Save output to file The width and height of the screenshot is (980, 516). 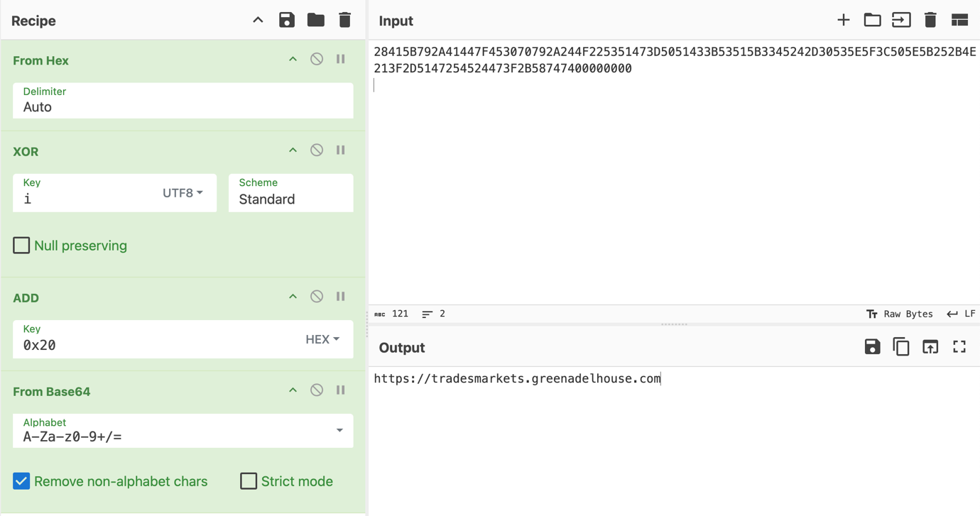872,347
